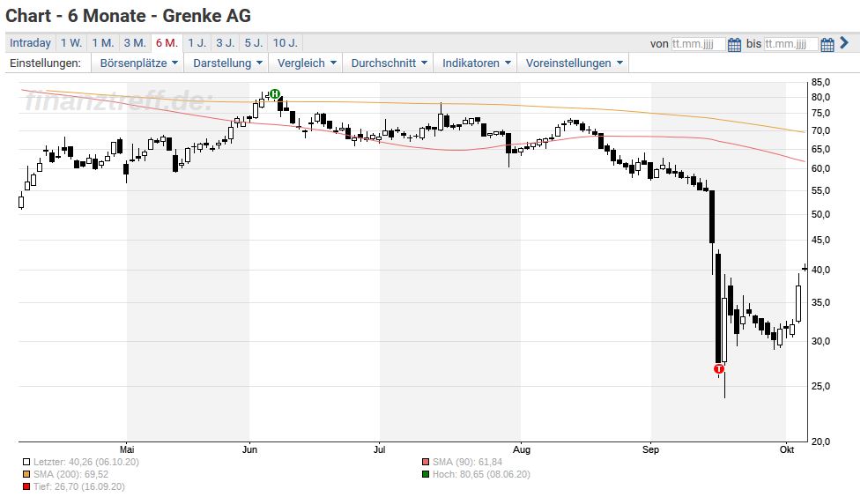Image resolution: width=868 pixels, height=497 pixels.
Task: Click the 'bis' date input field
Action: tap(790, 44)
